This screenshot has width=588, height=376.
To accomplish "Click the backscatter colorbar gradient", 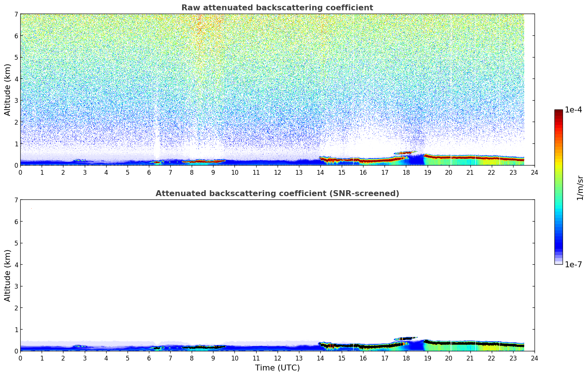I will tap(559, 187).
